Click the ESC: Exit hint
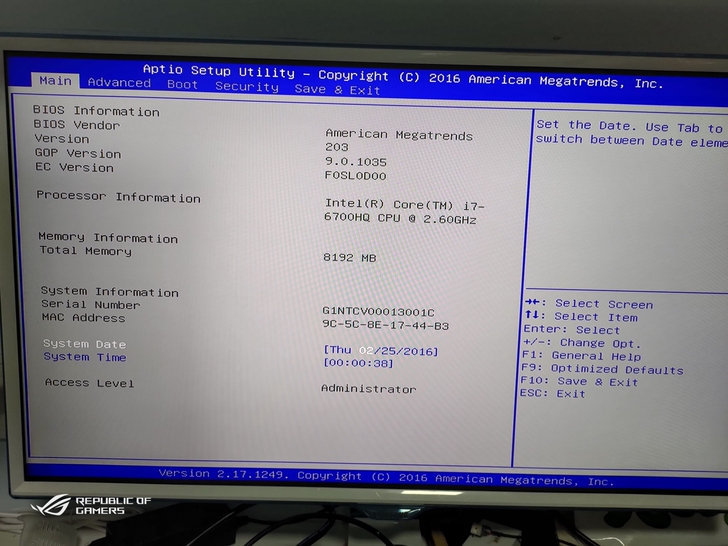Screen dimensions: 728x546 (552, 394)
